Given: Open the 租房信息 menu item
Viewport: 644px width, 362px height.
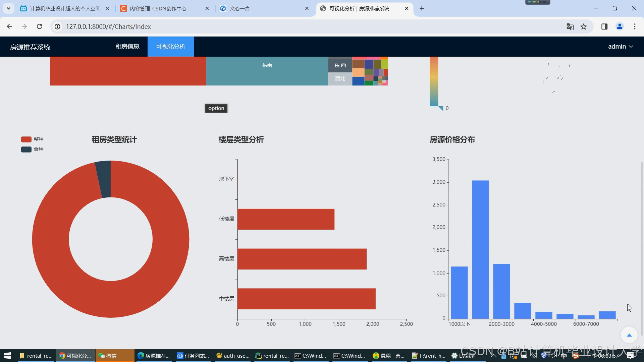Looking at the screenshot, I should pyautogui.click(x=127, y=47).
